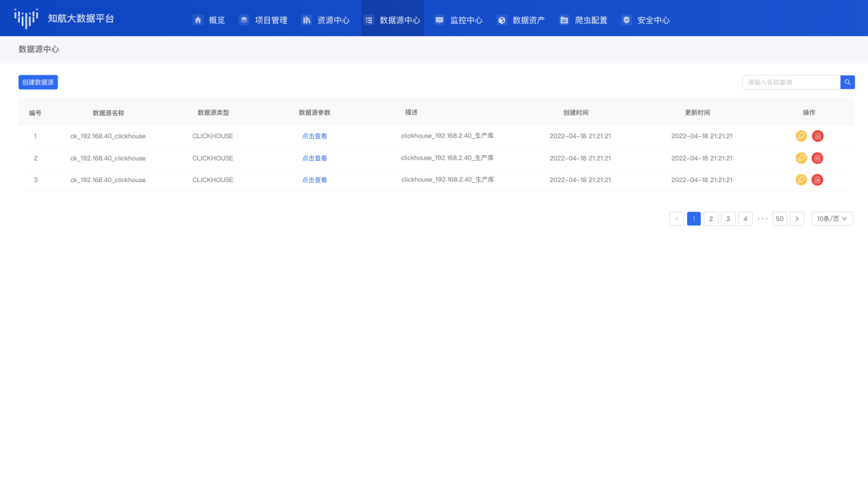Delete the data source in row 3

tap(817, 180)
